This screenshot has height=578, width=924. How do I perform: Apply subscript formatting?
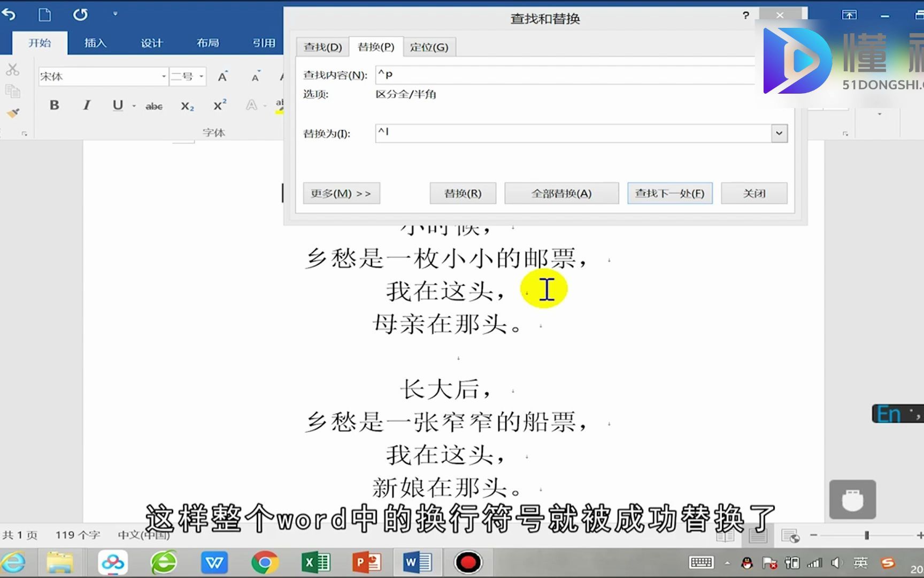[x=186, y=107]
